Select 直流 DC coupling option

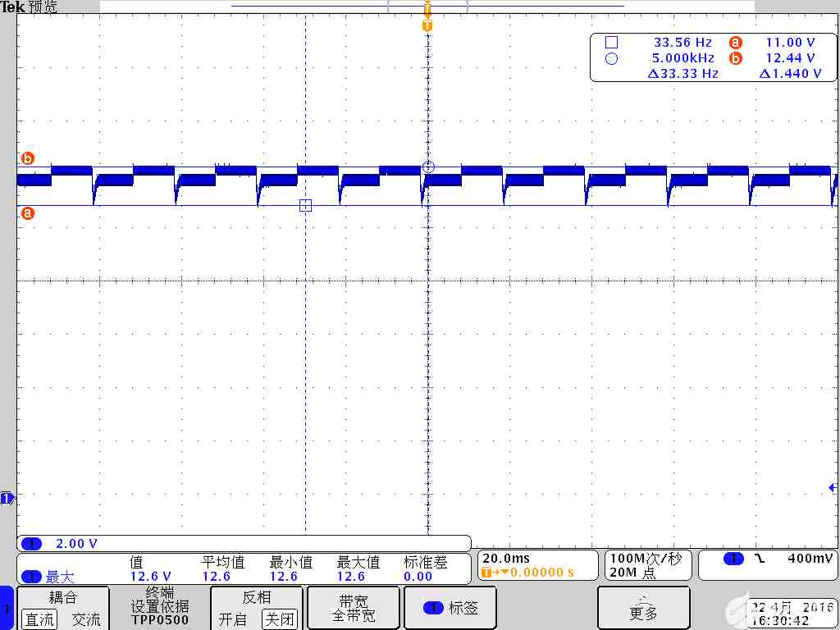click(39, 620)
